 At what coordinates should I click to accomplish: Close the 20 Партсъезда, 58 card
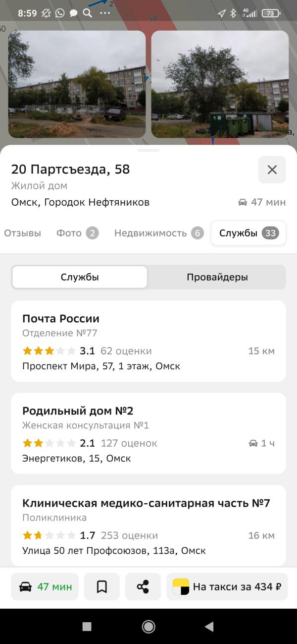(272, 170)
